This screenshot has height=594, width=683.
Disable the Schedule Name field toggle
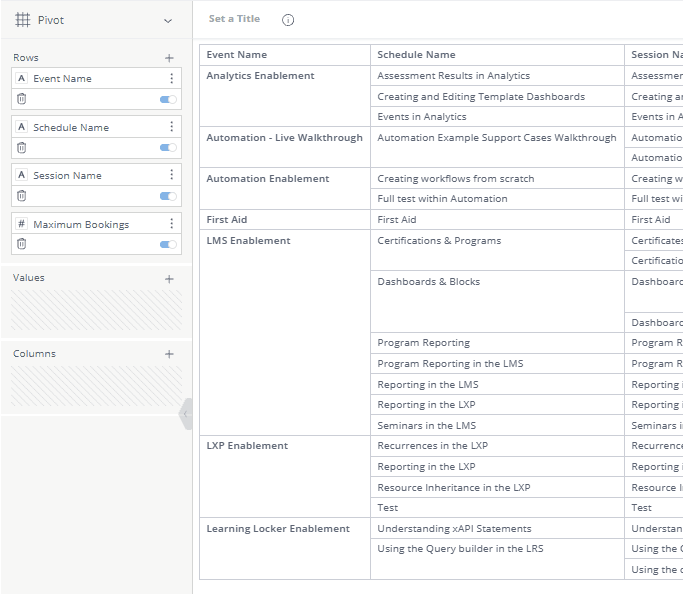[168, 147]
